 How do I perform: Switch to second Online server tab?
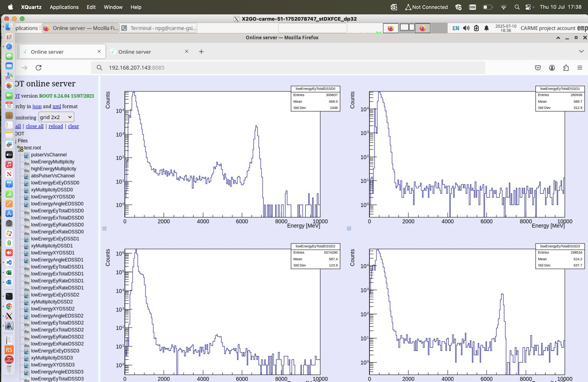pyautogui.click(x=135, y=52)
